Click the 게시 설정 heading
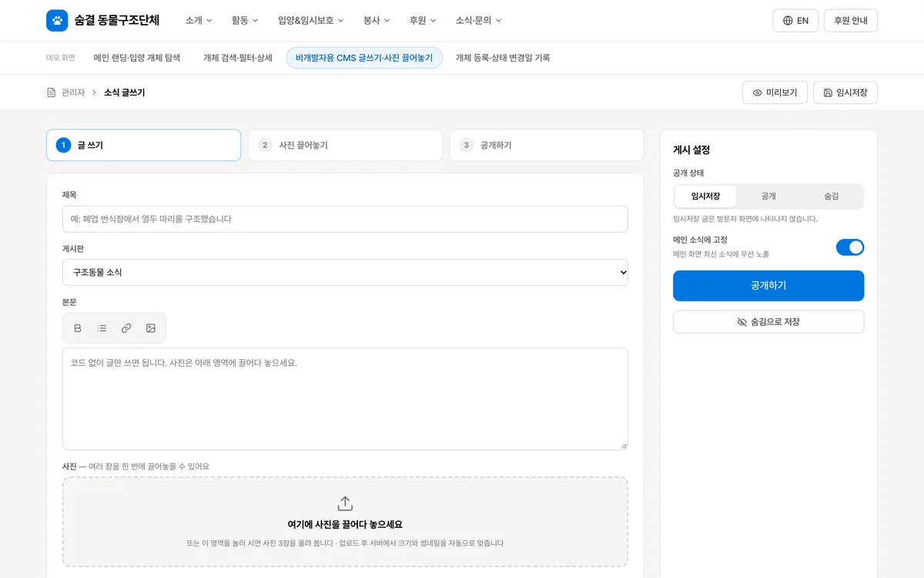This screenshot has width=924, height=578. pyautogui.click(x=691, y=150)
